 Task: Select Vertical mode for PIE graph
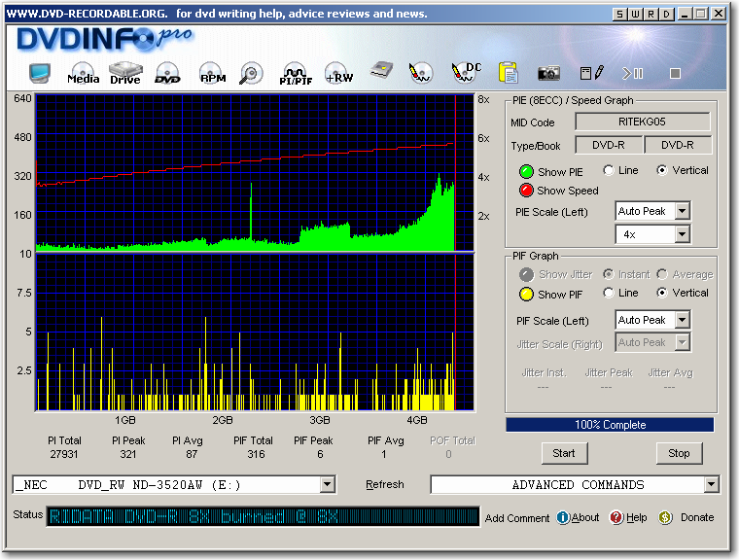(662, 170)
